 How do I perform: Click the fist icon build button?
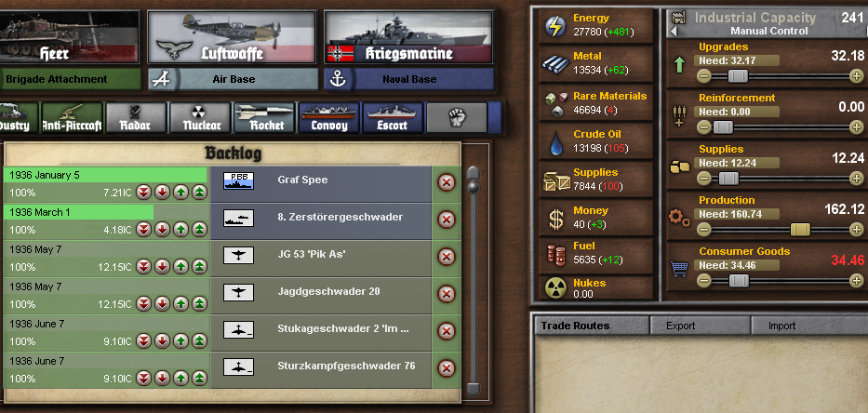point(457,118)
